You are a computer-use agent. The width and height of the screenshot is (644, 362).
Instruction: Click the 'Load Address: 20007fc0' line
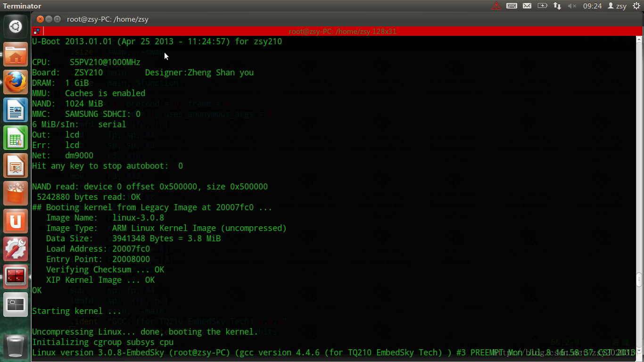pos(98,249)
